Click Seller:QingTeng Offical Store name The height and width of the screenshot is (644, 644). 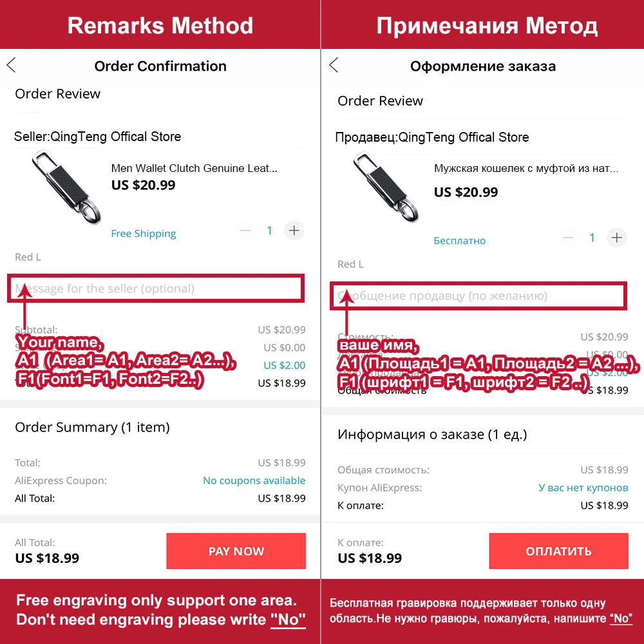coord(98,137)
